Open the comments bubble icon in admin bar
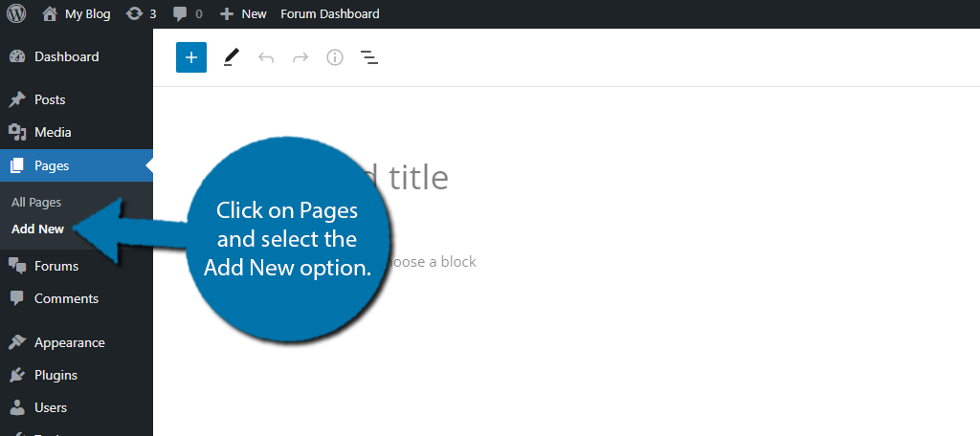This screenshot has width=980, height=436. [180, 13]
